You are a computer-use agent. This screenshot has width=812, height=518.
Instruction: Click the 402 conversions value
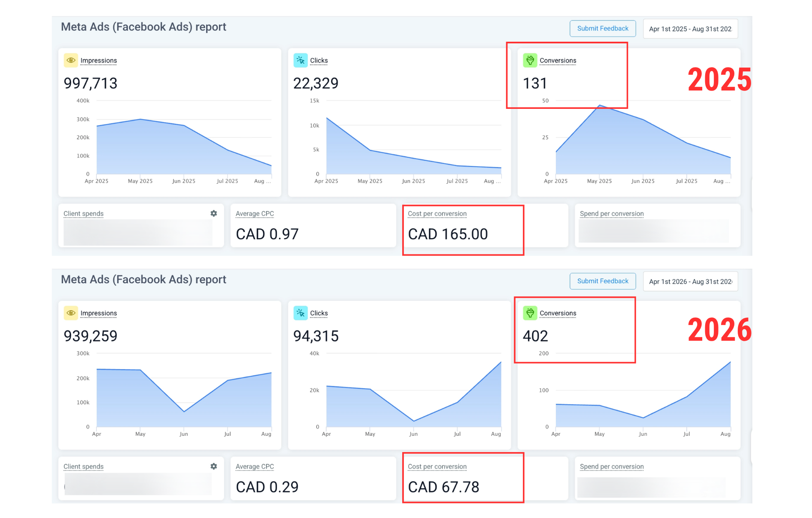tap(535, 336)
